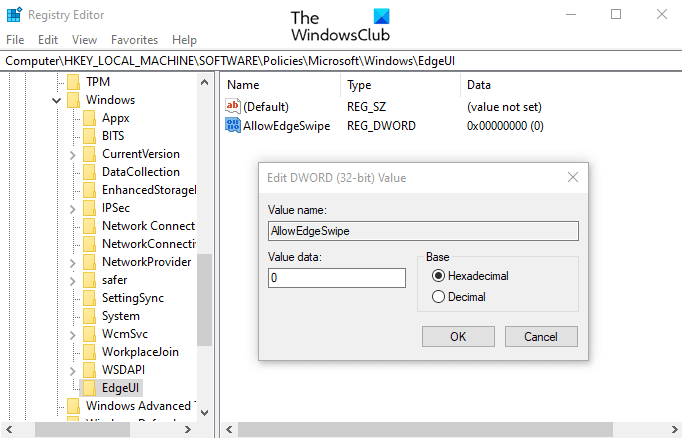Click the Registry Editor app icon in title bar

tap(14, 14)
